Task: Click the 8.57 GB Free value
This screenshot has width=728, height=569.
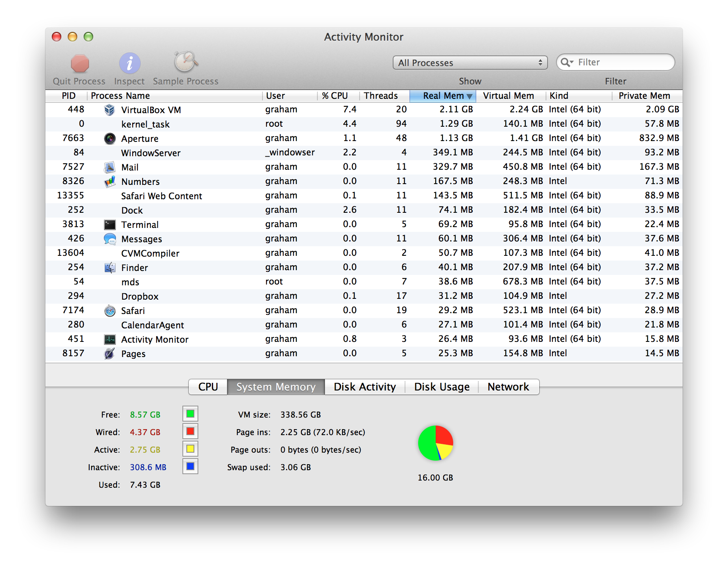Action: [x=145, y=414]
